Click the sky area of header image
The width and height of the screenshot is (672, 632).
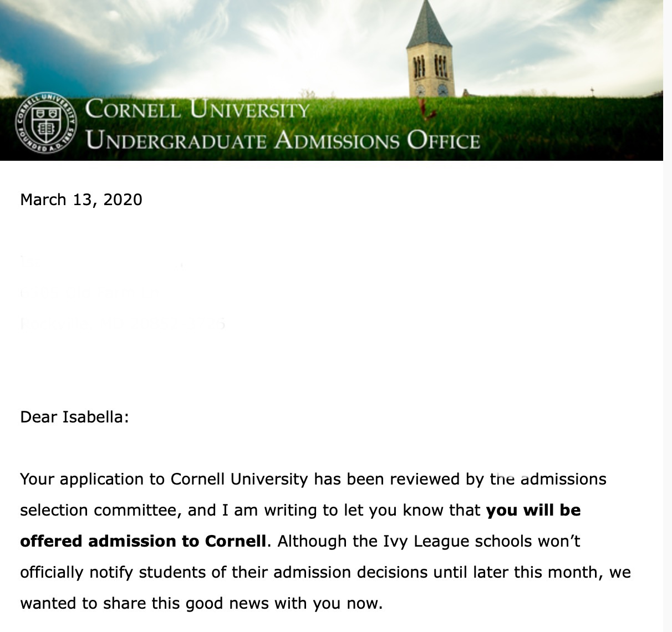[x=222, y=44]
